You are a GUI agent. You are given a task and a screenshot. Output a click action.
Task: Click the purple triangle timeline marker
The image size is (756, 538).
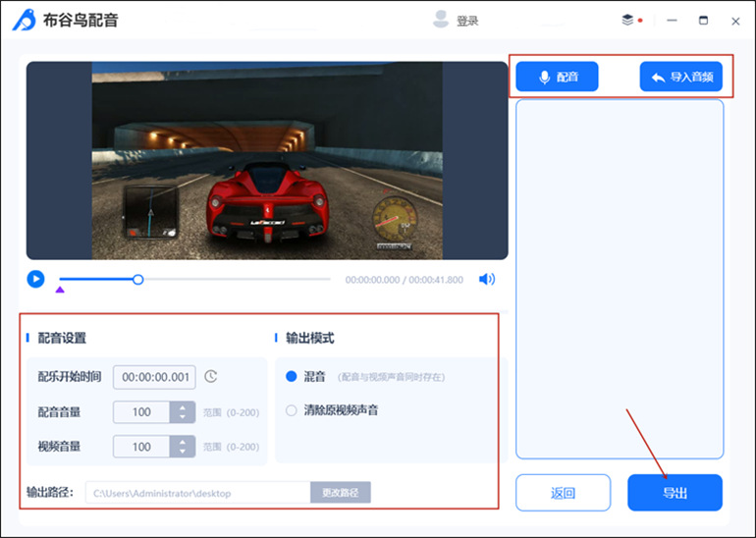pyautogui.click(x=60, y=290)
